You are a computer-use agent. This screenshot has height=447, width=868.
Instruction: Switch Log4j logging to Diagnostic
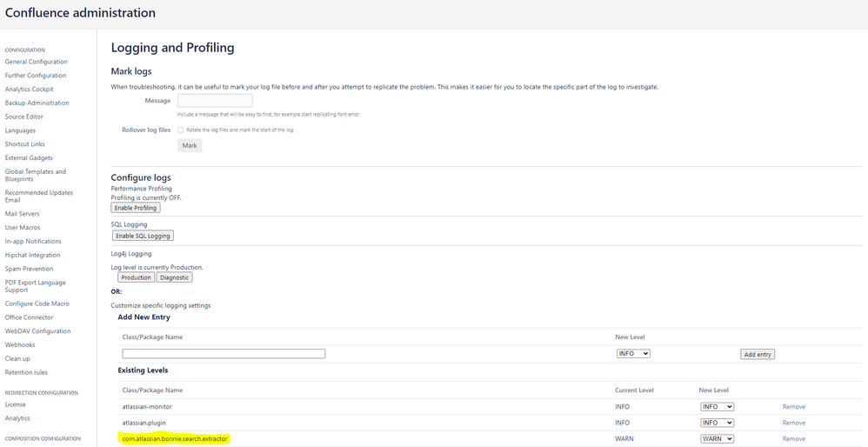pyautogui.click(x=174, y=277)
